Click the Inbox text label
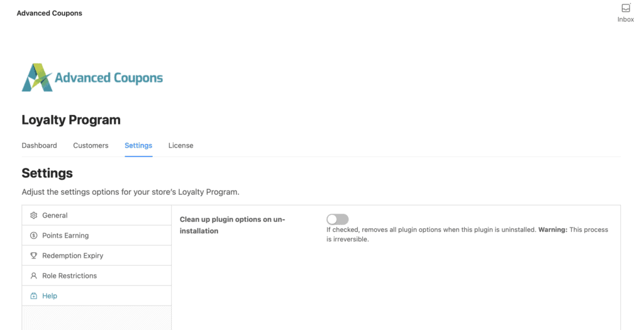 (x=625, y=19)
